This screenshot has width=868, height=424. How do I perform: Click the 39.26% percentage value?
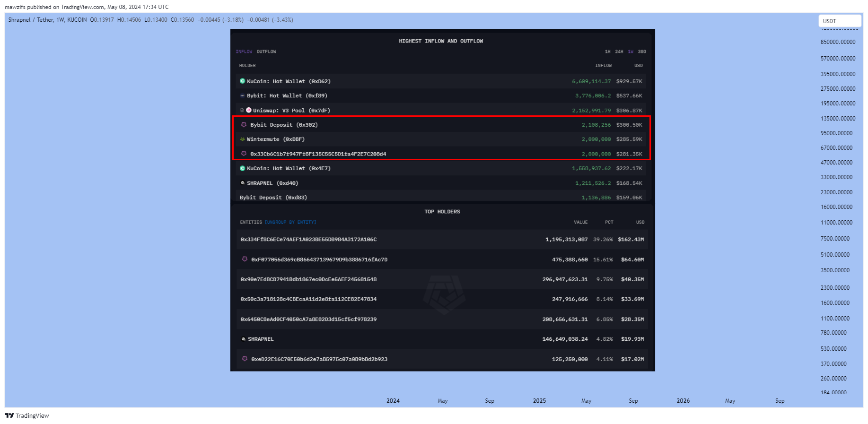click(x=603, y=239)
